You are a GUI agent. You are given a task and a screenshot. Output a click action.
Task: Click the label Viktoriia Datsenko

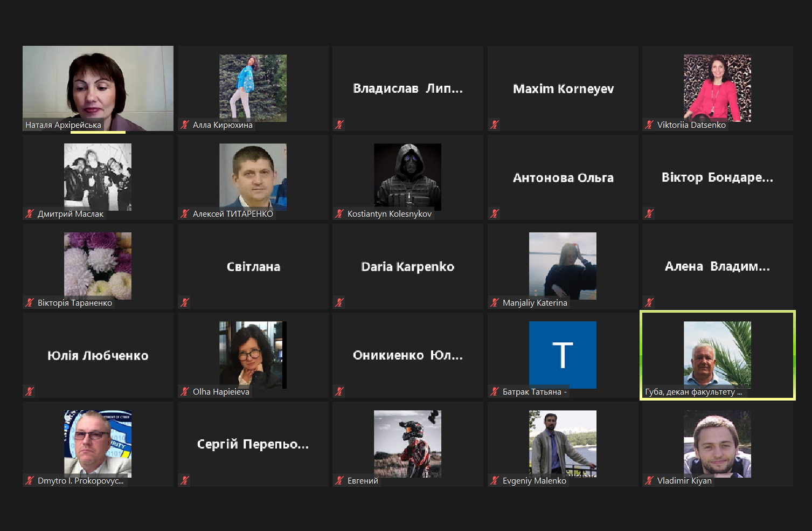pyautogui.click(x=691, y=125)
